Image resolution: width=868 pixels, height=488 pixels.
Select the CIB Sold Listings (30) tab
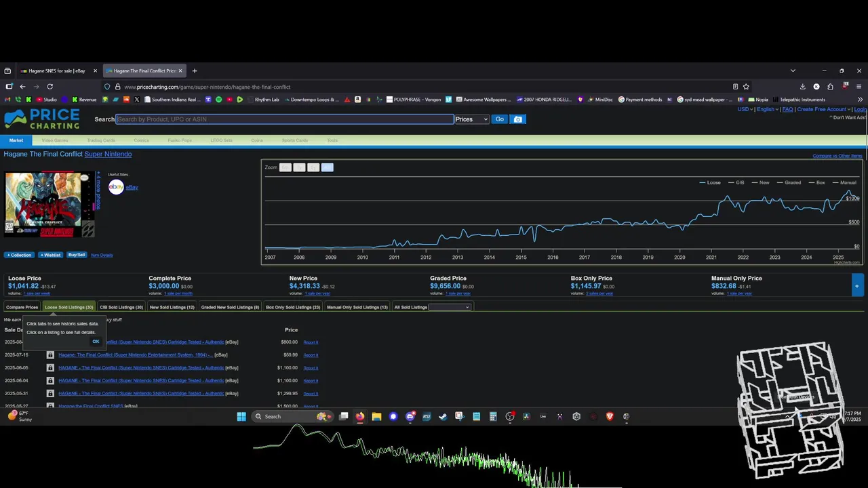click(121, 307)
